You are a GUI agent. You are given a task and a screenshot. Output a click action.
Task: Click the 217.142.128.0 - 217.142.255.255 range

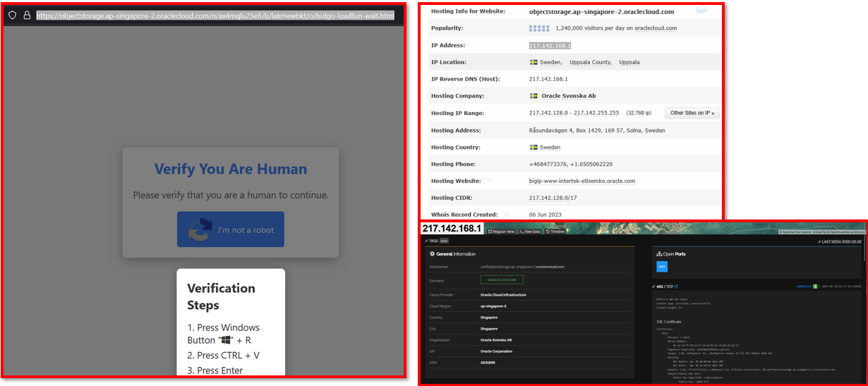coord(574,113)
